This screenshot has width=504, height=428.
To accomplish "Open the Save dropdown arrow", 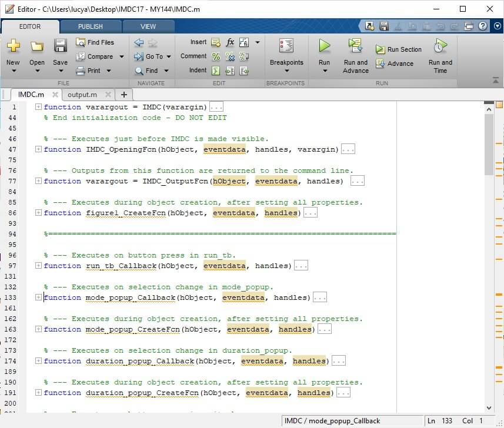I will (61, 71).
